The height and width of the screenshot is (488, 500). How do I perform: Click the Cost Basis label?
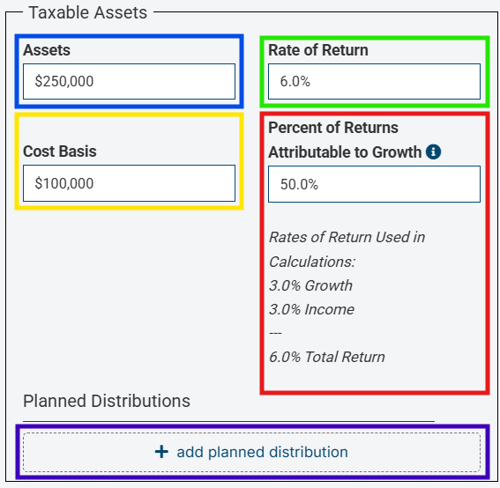click(x=60, y=151)
